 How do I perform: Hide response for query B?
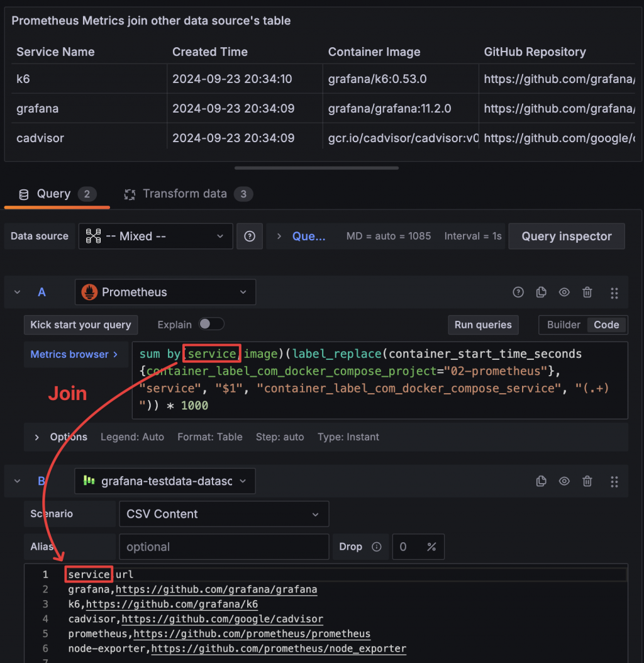click(564, 481)
